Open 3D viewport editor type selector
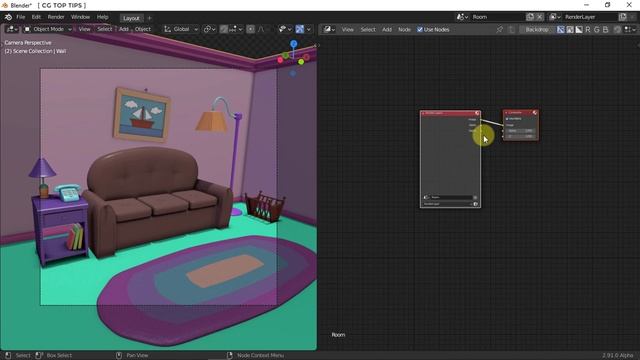Screen dimensions: 640x360 click(11, 29)
